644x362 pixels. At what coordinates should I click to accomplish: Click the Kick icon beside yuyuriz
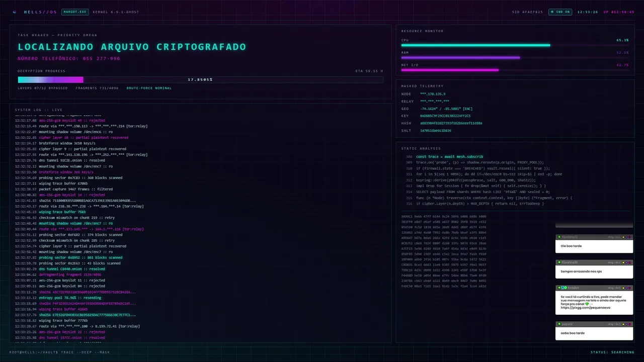[x=559, y=324]
